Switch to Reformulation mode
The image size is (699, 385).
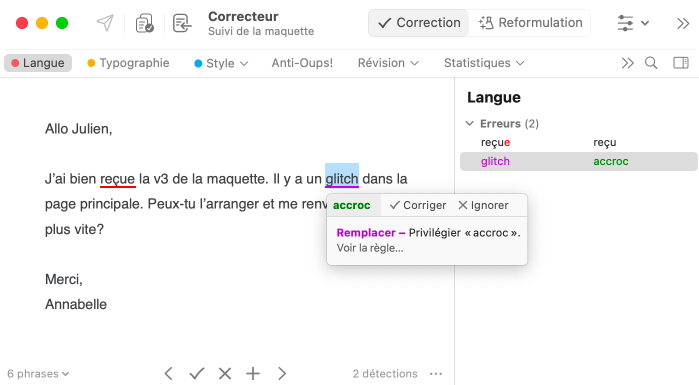(x=530, y=23)
